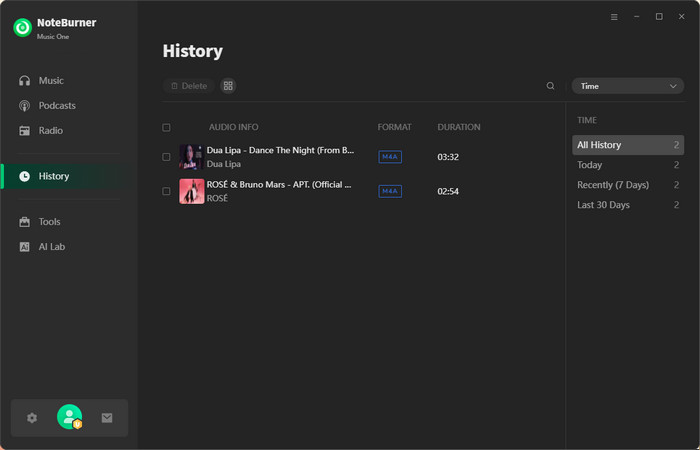Image resolution: width=700 pixels, height=450 pixels.
Task: Close the NoteBurner window
Action: (x=682, y=17)
